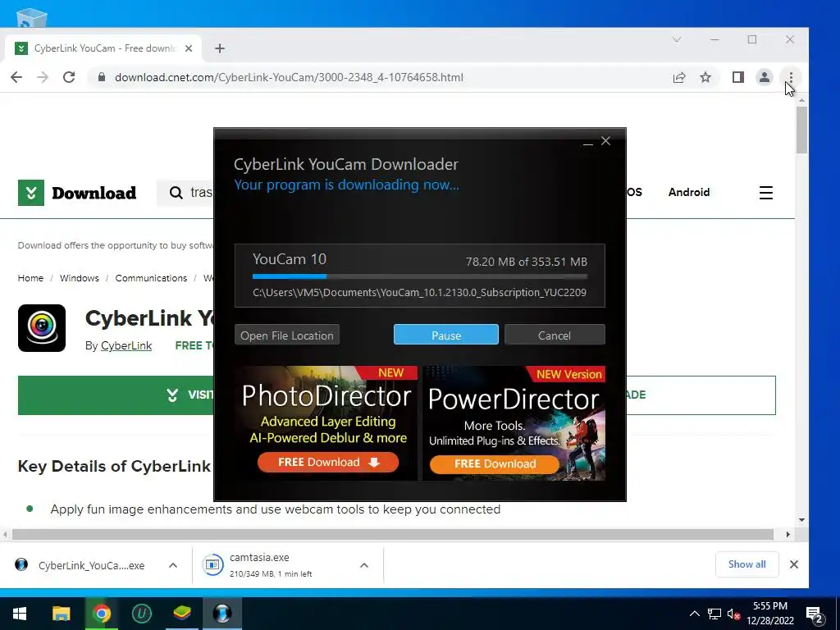Image resolution: width=840 pixels, height=630 pixels.
Task: Close the YouCam Downloader dialog
Action: pos(606,141)
